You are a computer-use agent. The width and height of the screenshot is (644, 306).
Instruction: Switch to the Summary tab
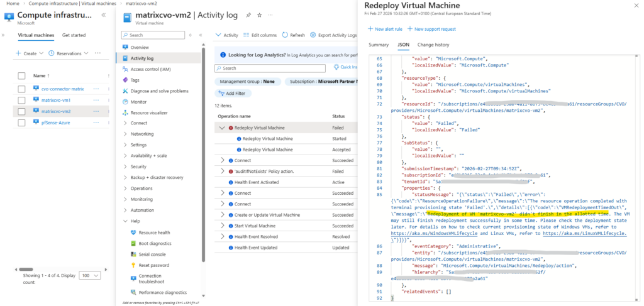(379, 45)
